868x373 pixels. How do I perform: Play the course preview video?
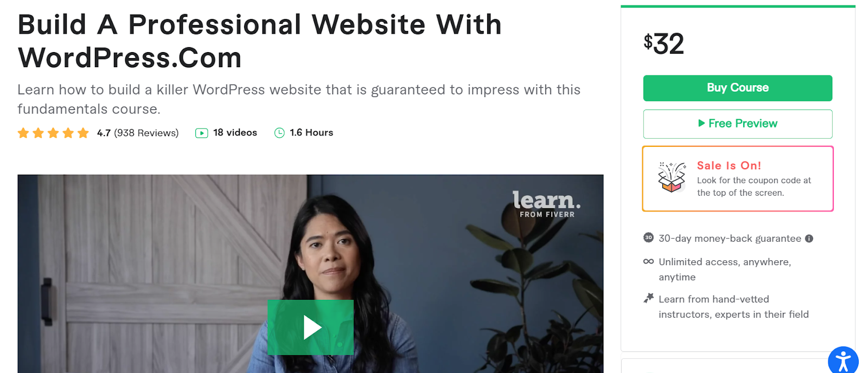(310, 327)
